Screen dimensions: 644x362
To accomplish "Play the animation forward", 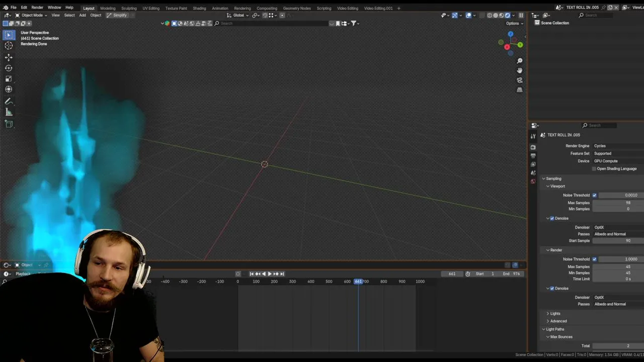I will (x=270, y=274).
